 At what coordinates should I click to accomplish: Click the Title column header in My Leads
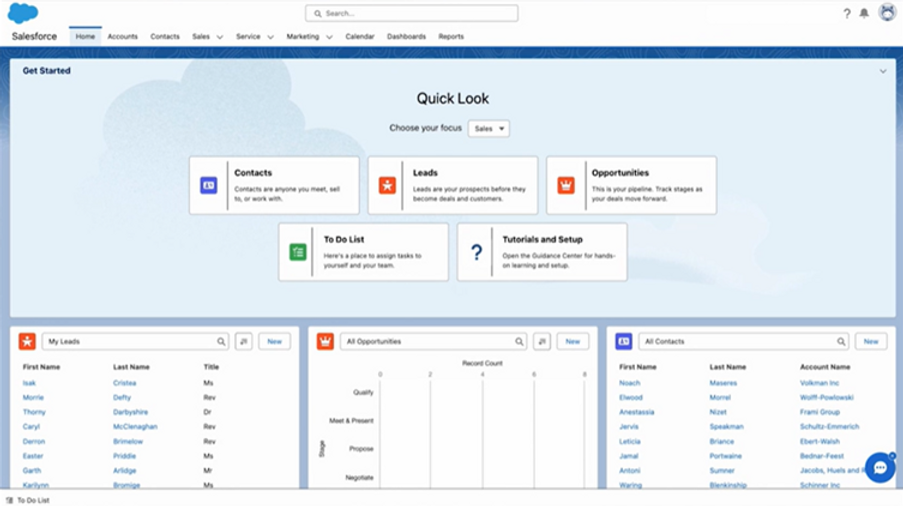click(x=211, y=367)
